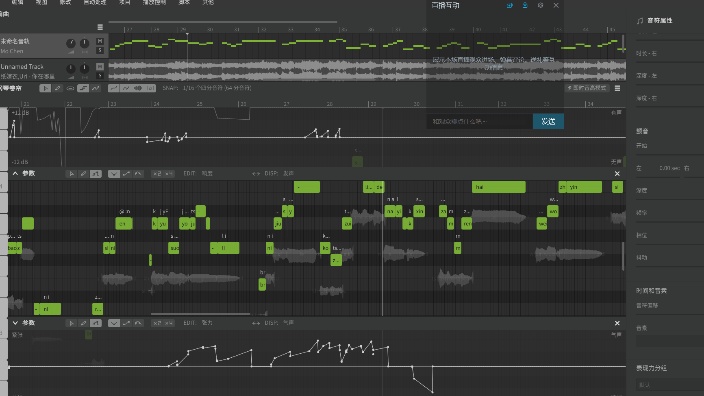Image resolution: width=704 pixels, height=396 pixels.
Task: Click the lightning pitch mode button
Action: pos(587,88)
